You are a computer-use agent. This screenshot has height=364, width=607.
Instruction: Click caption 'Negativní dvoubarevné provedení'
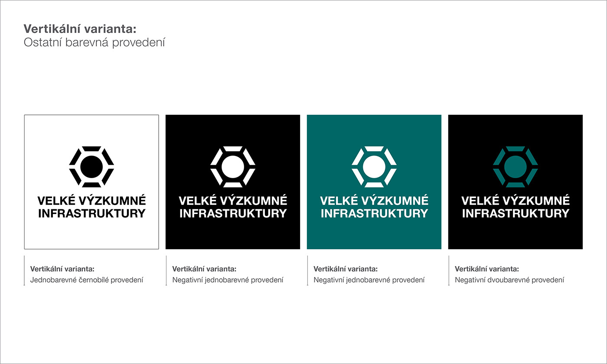pyautogui.click(x=509, y=280)
